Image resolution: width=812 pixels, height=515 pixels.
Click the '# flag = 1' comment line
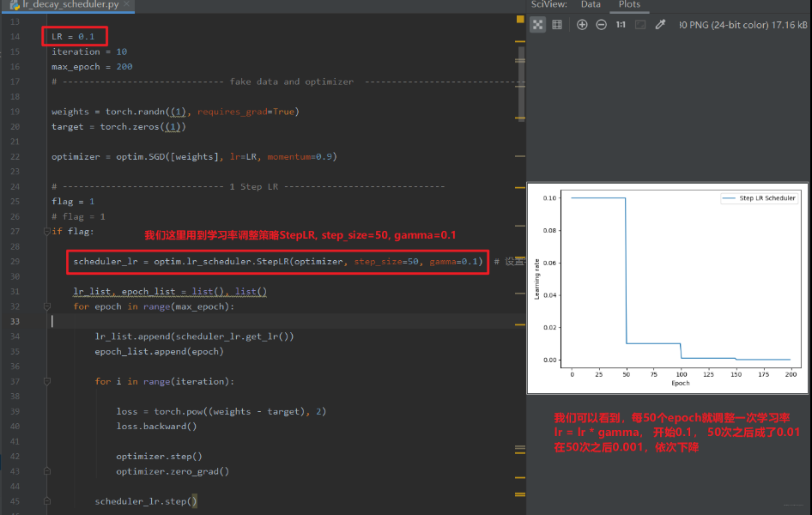click(78, 216)
